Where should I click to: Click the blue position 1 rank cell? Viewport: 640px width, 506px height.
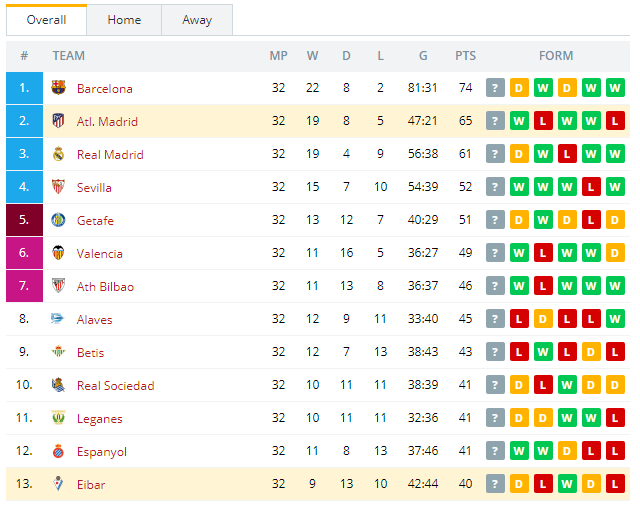click(24, 88)
